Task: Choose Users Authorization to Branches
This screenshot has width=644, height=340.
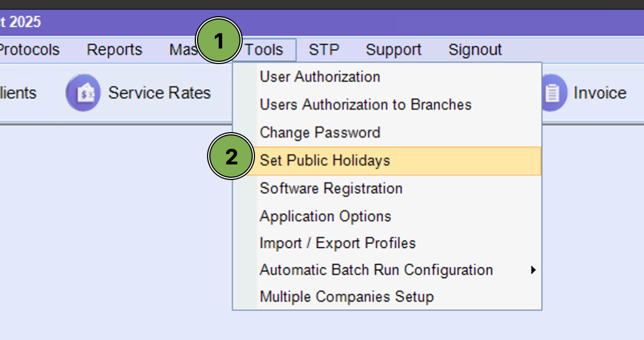Action: coord(366,105)
